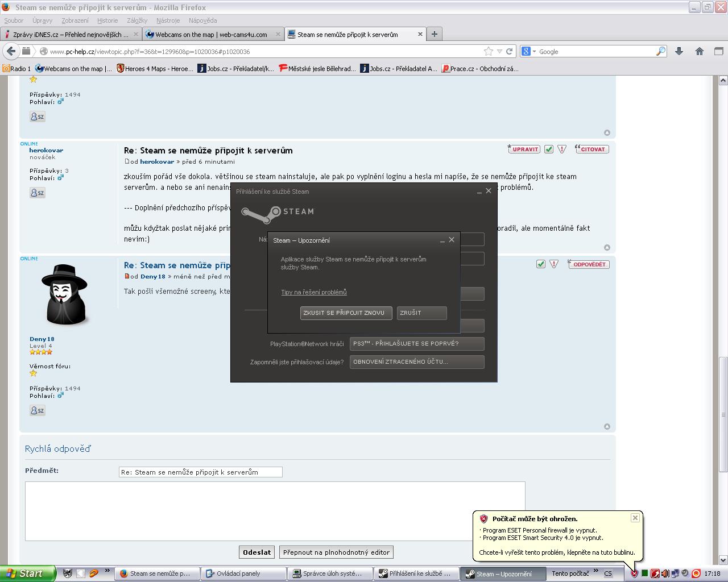728x582 pixels.
Task: Open the orange quick launch icon
Action: click(x=94, y=573)
